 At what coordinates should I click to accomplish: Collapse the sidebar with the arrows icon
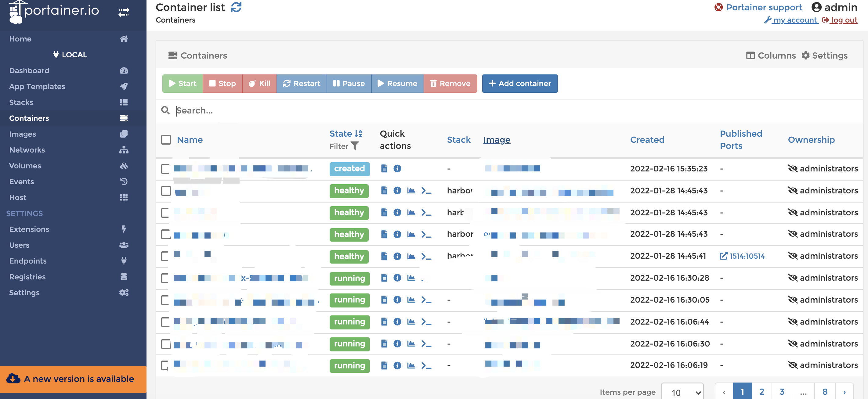click(x=124, y=12)
